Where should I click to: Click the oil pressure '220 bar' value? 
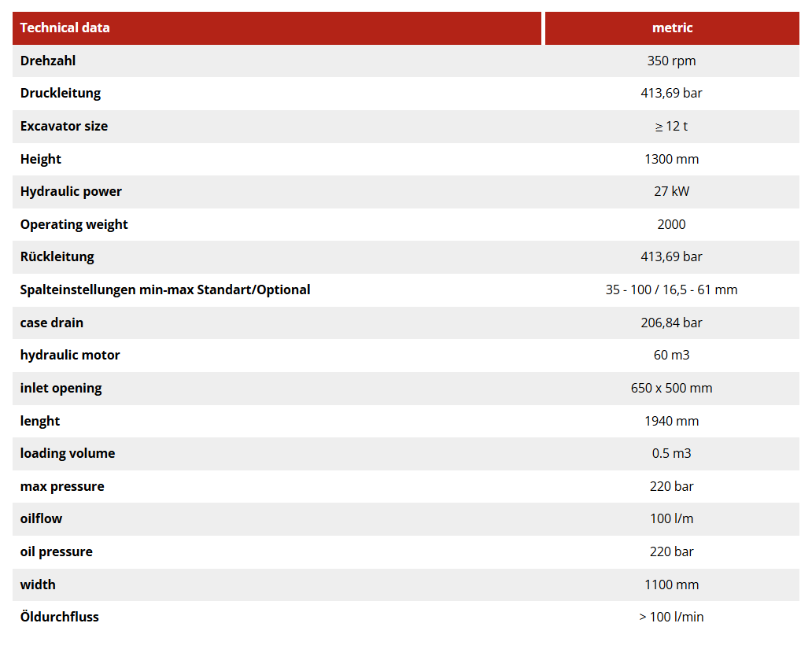tap(671, 551)
